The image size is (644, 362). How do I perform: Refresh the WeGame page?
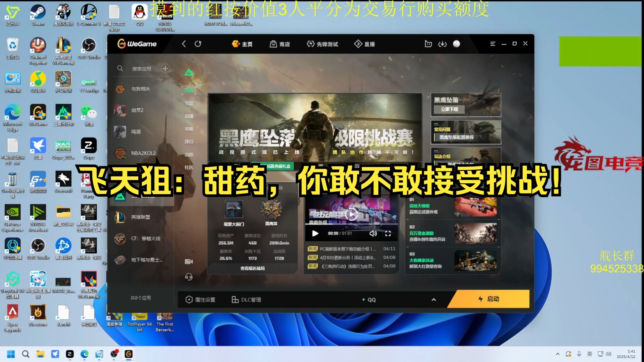point(198,44)
